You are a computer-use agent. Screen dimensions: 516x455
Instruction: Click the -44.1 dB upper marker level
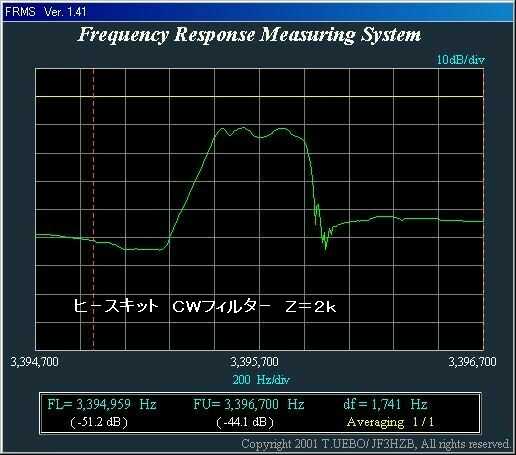click(245, 422)
